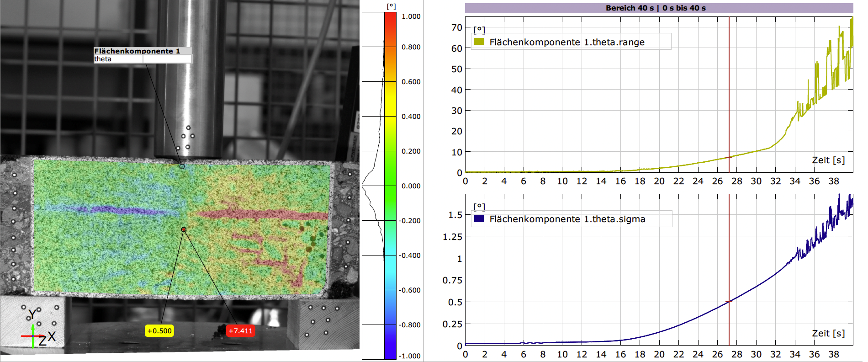Click the color scale legend bar

(x=390, y=186)
